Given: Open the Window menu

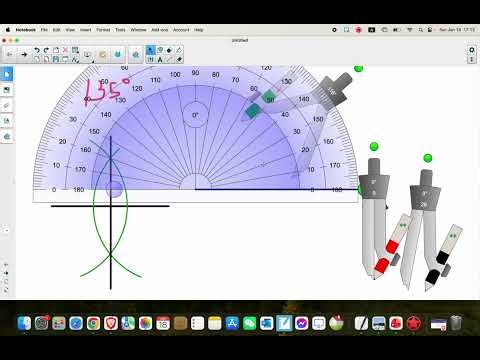Looking at the screenshot, I should [138, 30].
